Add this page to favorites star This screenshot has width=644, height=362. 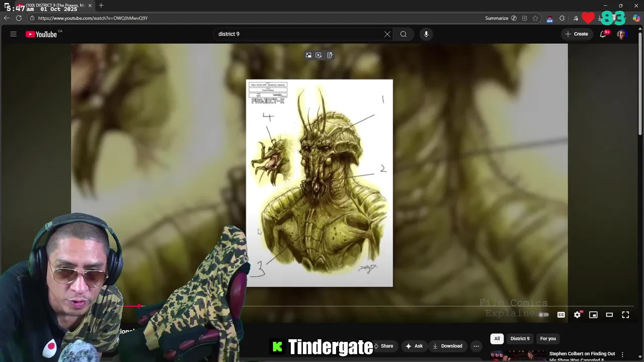(x=535, y=18)
